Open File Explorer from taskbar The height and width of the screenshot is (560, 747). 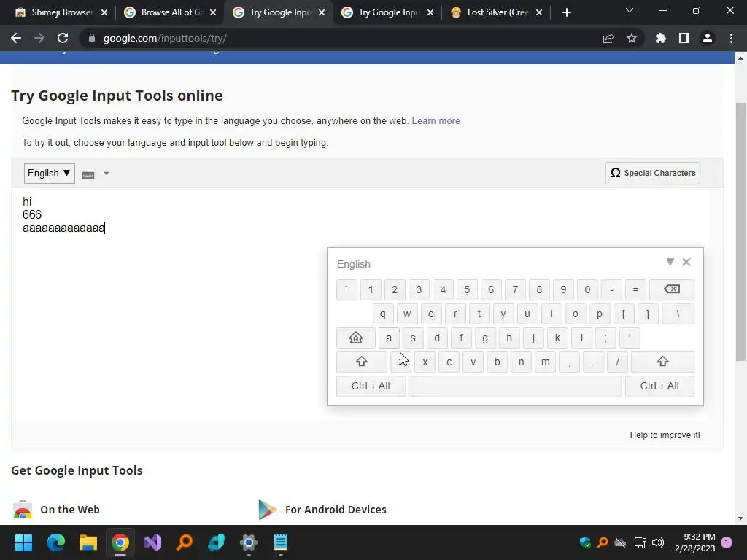[88, 542]
